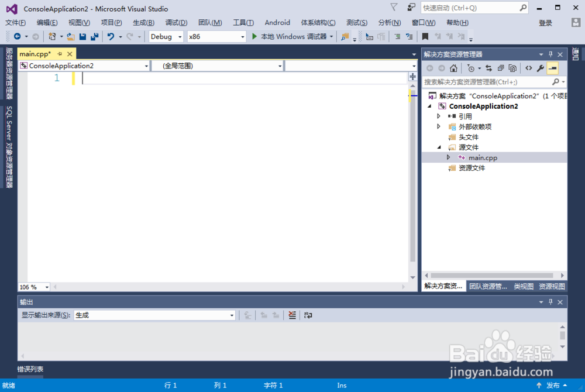
Task: Click the account avatar icon next to 登录
Action: 576,23
